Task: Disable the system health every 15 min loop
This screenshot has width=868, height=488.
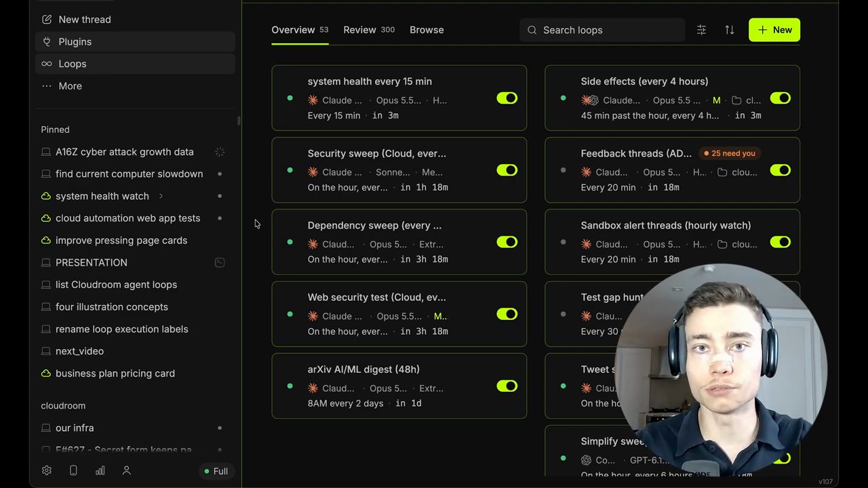Action: coord(507,98)
